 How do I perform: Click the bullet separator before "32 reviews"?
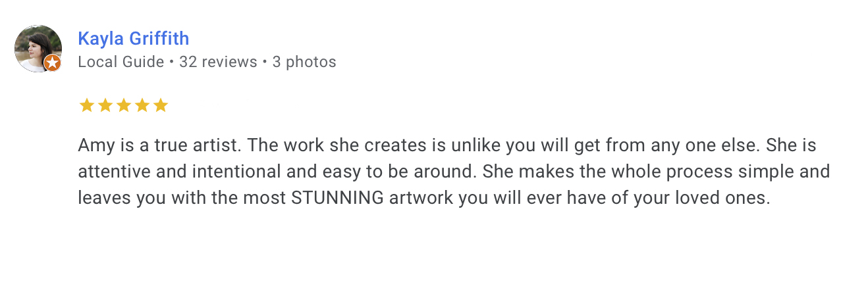click(171, 62)
